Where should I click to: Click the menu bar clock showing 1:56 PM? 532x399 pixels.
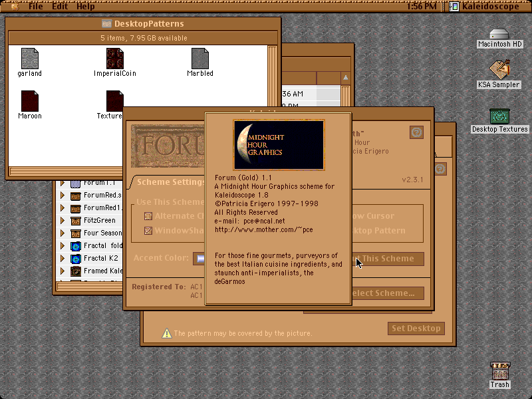(422, 7)
